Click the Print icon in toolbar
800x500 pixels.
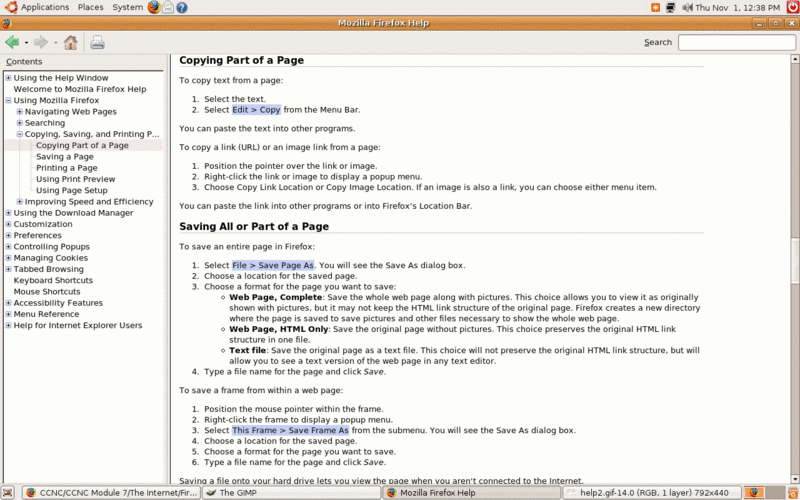tap(97, 42)
